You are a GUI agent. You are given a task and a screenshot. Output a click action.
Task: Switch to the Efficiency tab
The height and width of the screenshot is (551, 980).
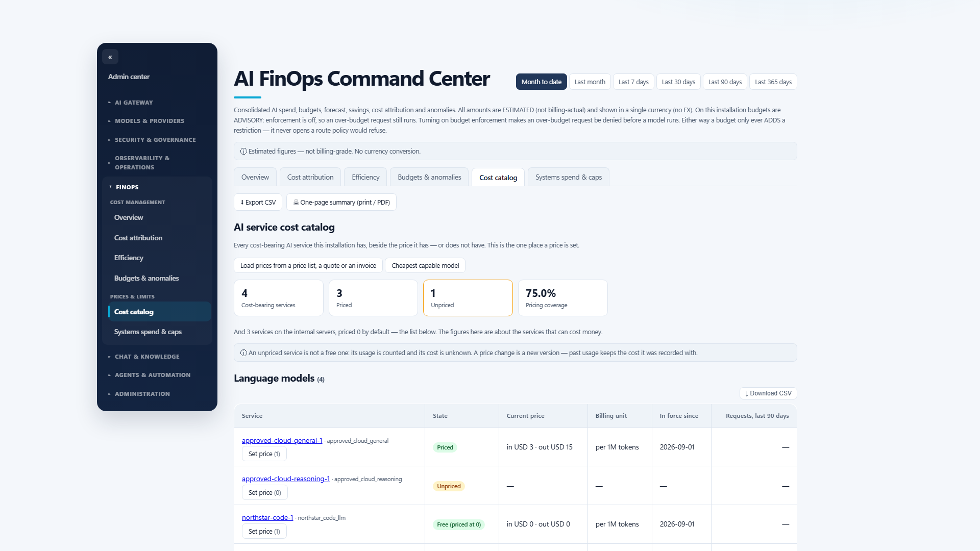[x=365, y=177]
